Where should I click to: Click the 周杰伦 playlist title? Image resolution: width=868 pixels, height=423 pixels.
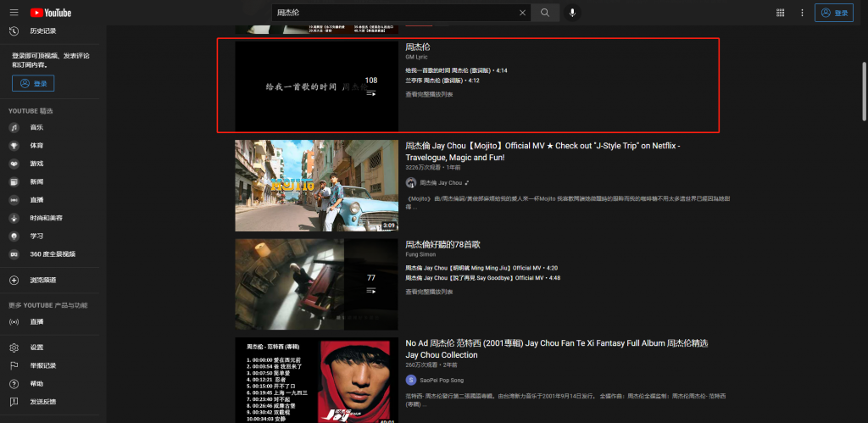(x=417, y=47)
